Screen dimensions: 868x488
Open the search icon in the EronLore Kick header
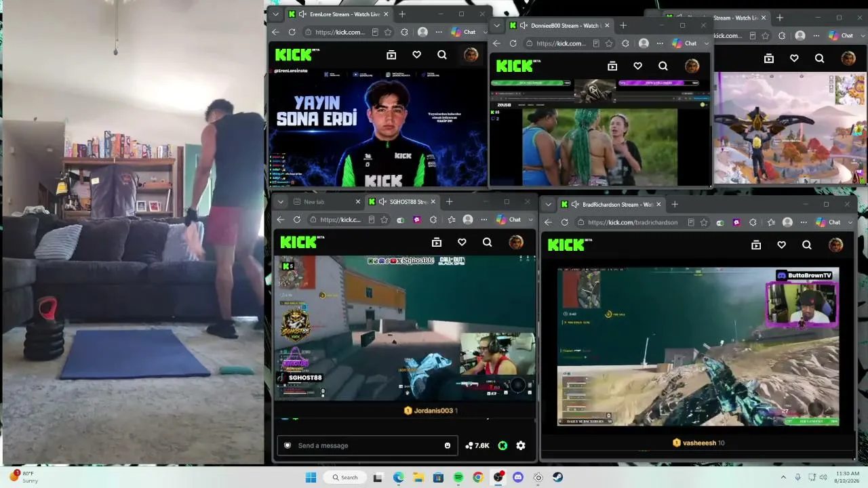coord(442,55)
